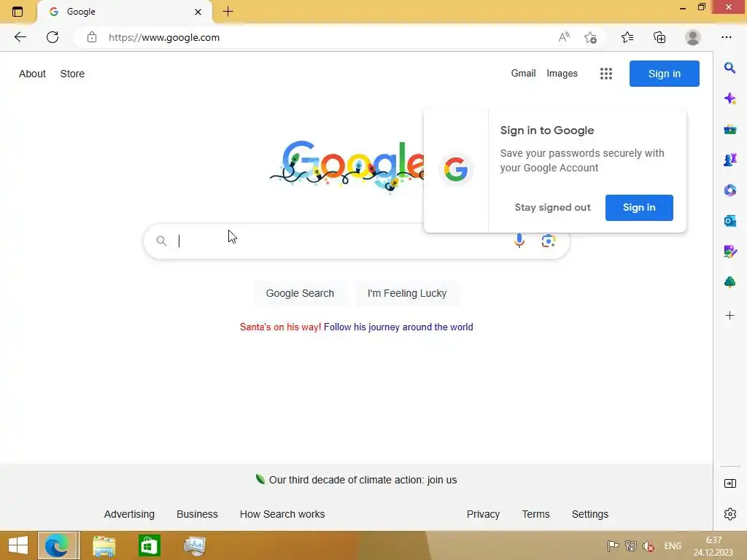The width and height of the screenshot is (747, 560).
Task: Open a new tab
Action: tap(228, 12)
